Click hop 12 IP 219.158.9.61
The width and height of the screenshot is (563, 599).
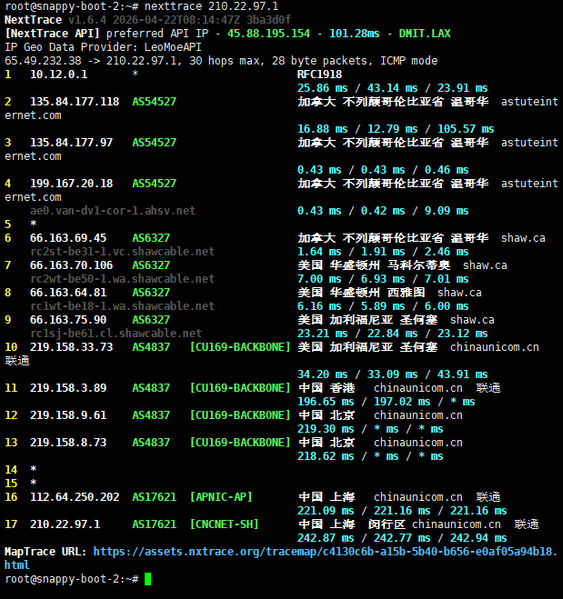[68, 415]
